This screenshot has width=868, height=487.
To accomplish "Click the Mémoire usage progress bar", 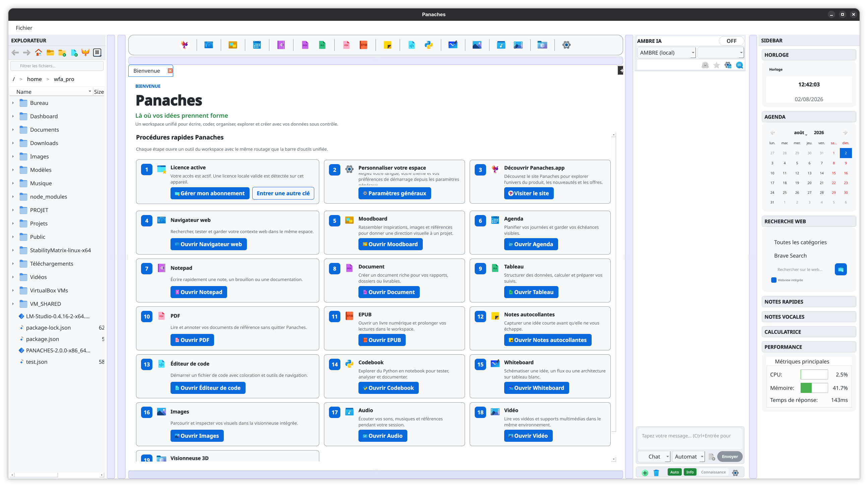I will (814, 388).
